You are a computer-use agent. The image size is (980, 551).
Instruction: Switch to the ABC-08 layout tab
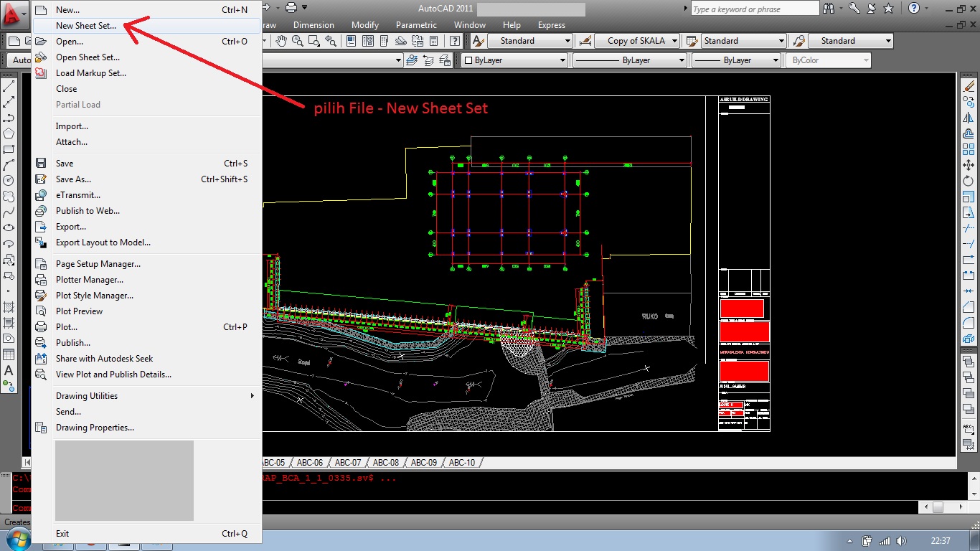tap(385, 462)
